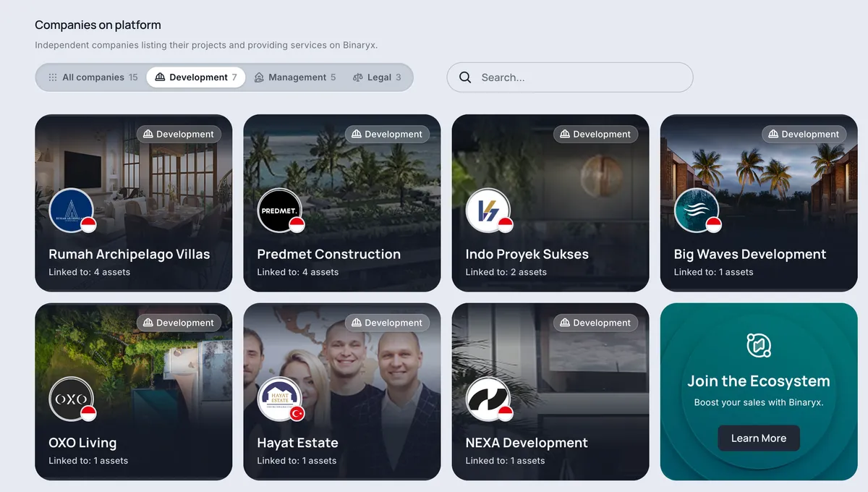
Task: Click Development badge on OXO Living card
Action: (179, 323)
